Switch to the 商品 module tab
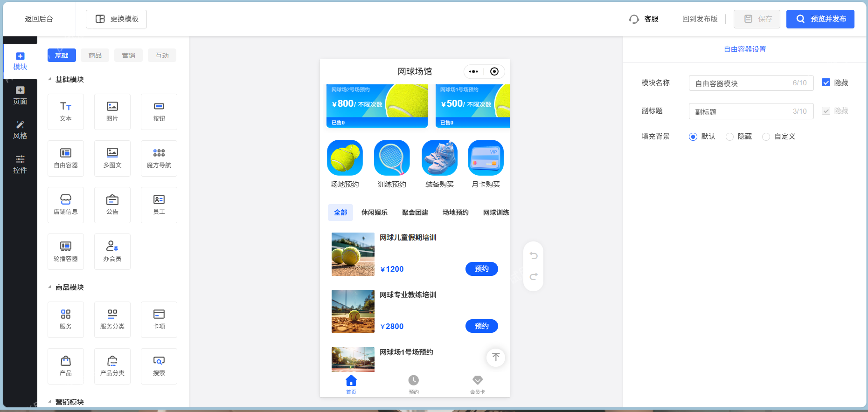868x412 pixels. pyautogui.click(x=95, y=55)
